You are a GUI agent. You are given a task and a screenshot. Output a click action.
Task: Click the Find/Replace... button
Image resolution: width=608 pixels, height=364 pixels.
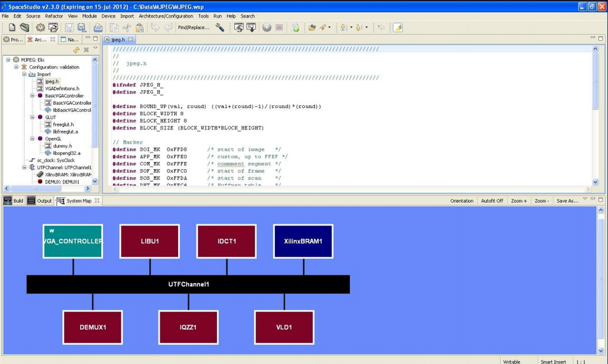pos(193,27)
